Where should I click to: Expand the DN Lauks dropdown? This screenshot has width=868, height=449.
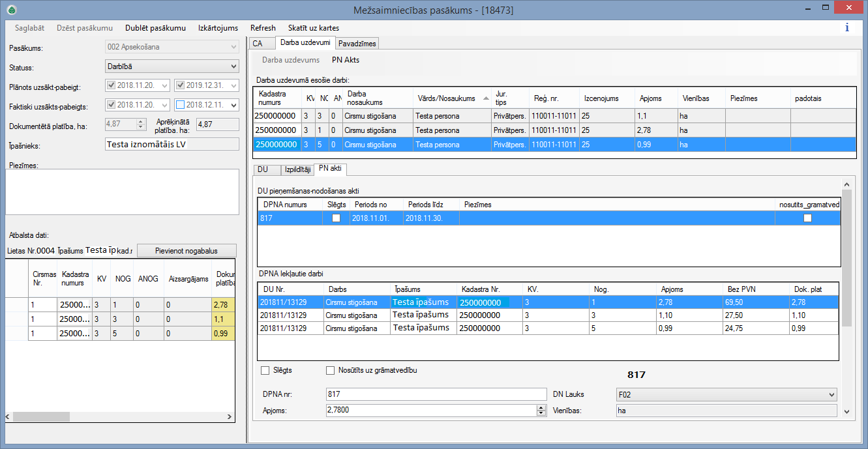(x=831, y=394)
